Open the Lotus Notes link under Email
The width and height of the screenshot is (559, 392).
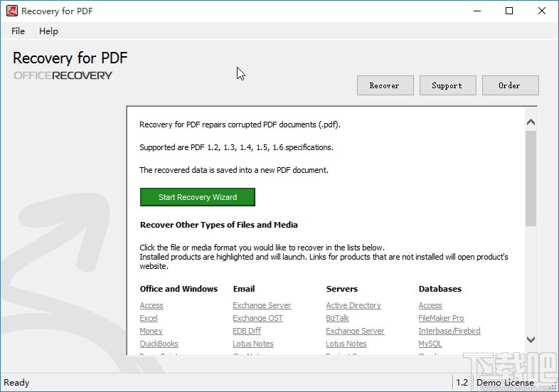[253, 344]
